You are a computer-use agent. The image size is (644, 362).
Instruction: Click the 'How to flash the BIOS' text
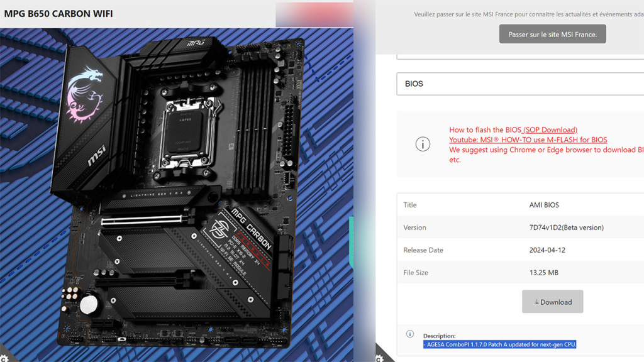click(x=485, y=129)
